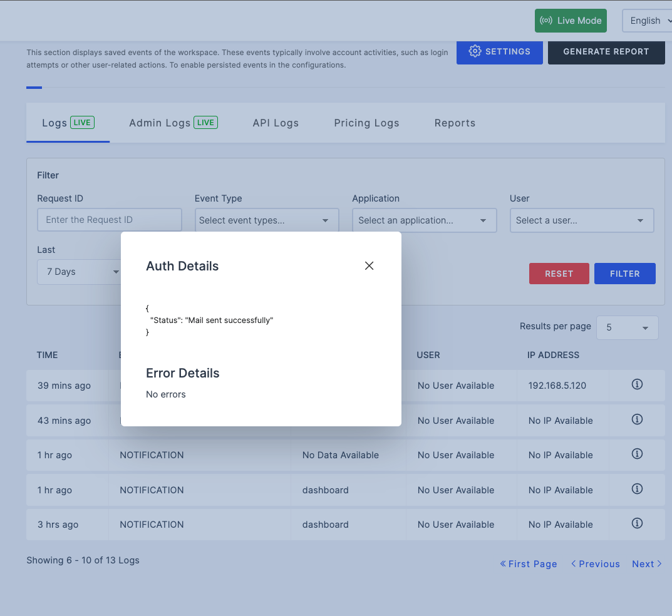Expand the Event Type dropdown
Screen dimensions: 672x616
(x=266, y=220)
